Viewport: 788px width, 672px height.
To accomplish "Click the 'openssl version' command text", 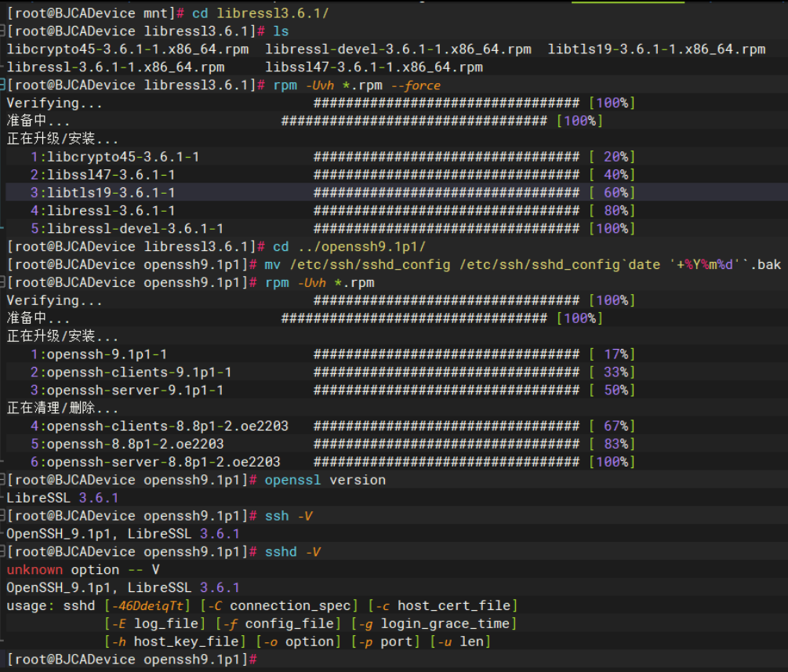I will coord(325,480).
